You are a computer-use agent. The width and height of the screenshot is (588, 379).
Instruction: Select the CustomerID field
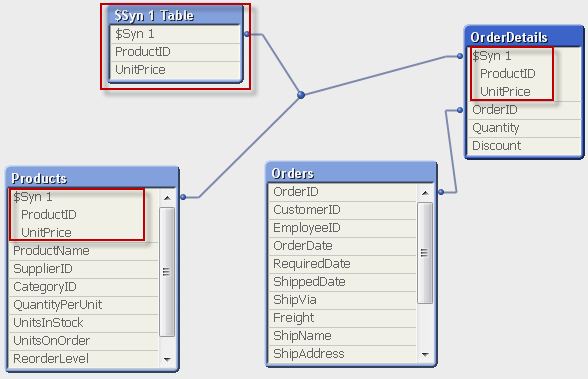[343, 210]
